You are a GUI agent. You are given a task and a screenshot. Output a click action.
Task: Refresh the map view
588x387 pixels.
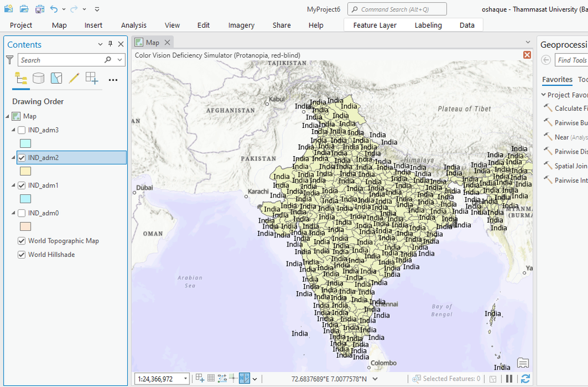pyautogui.click(x=525, y=379)
